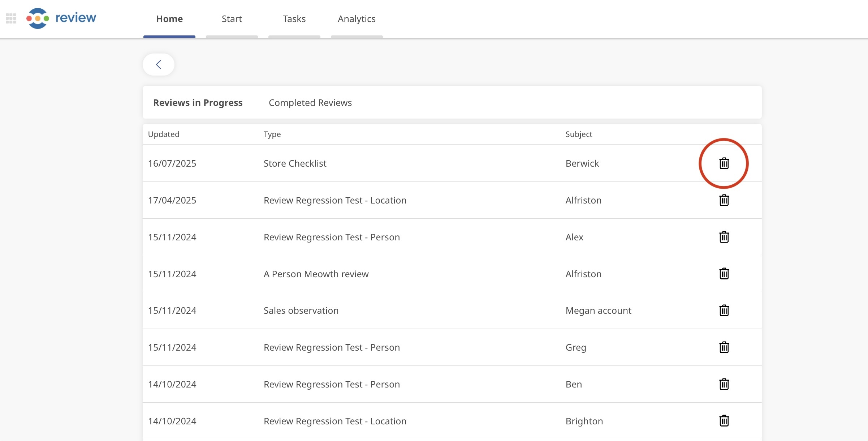Remove the A Person Meowth review
Viewport: 868px width, 441px height.
point(724,274)
